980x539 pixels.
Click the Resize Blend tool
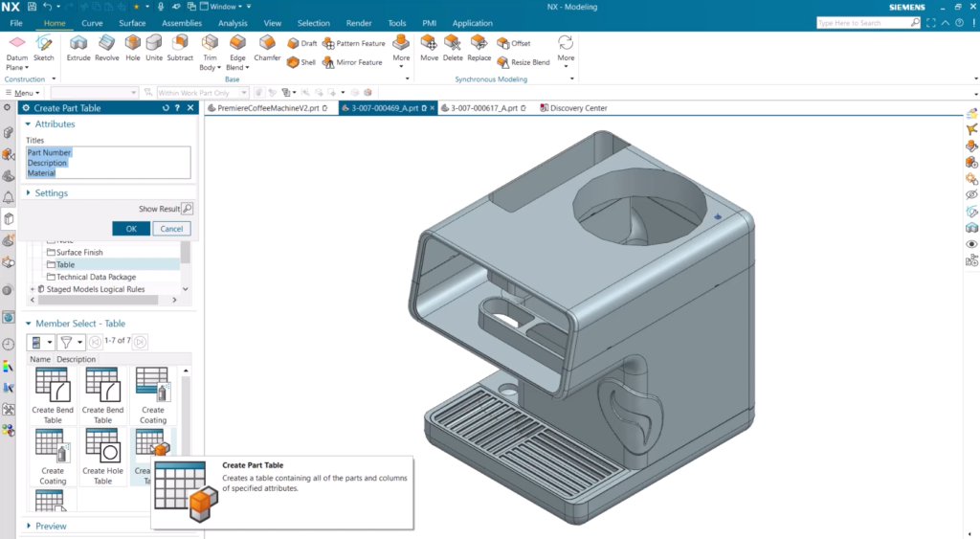[523, 62]
